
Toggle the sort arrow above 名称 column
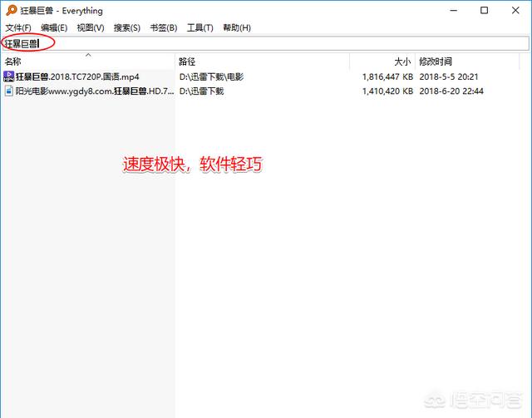pyautogui.click(x=89, y=55)
